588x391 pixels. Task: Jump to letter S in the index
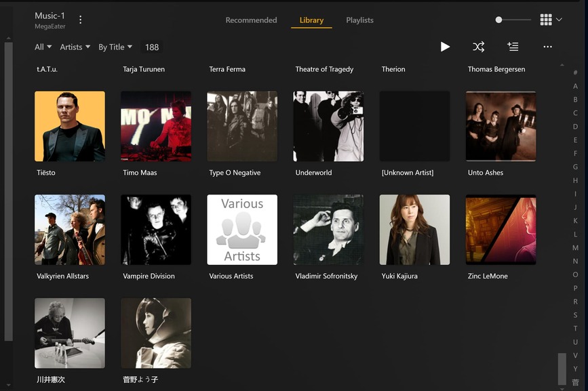tap(575, 315)
